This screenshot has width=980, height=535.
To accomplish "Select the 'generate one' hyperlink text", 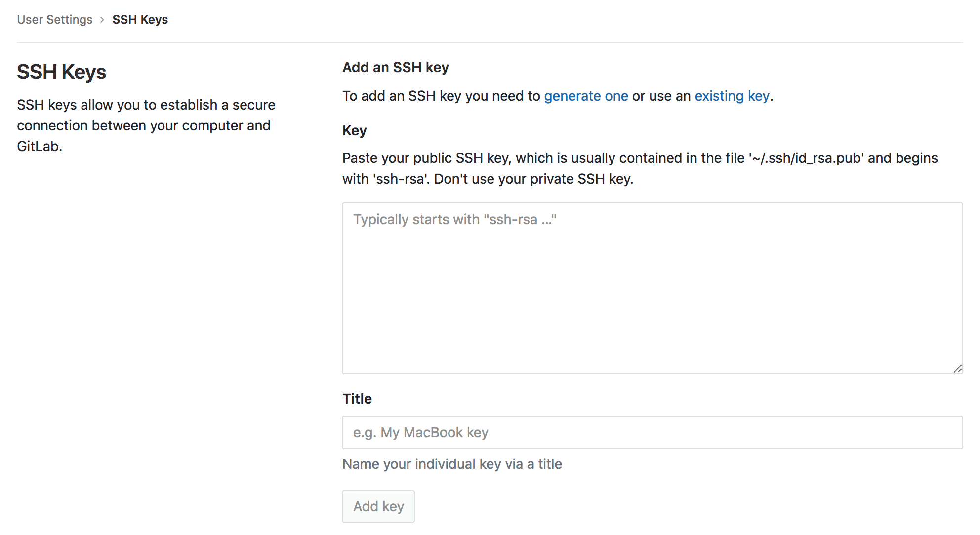I will (586, 96).
